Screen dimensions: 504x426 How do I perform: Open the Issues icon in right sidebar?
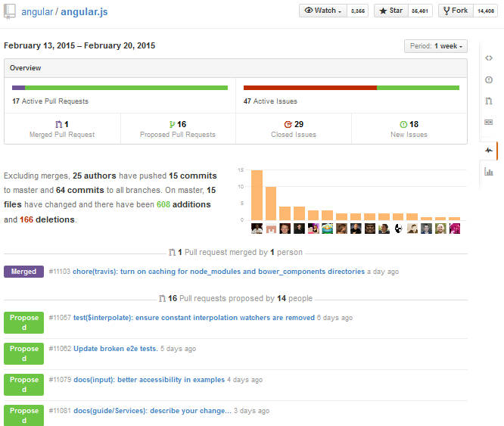489,79
